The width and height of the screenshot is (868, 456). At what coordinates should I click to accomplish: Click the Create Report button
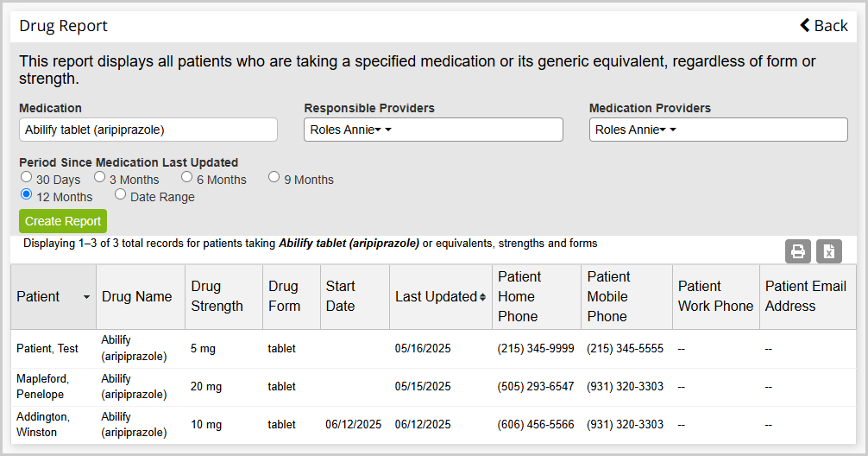(63, 221)
